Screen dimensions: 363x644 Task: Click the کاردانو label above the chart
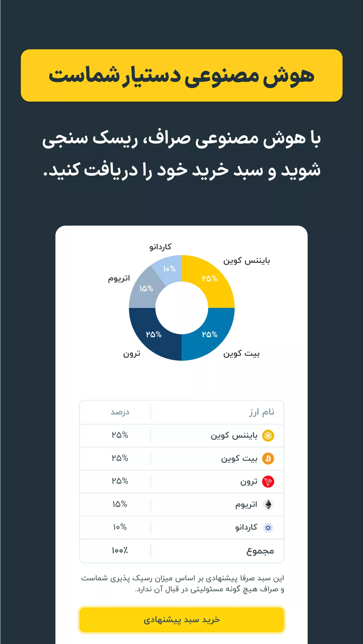click(x=160, y=247)
